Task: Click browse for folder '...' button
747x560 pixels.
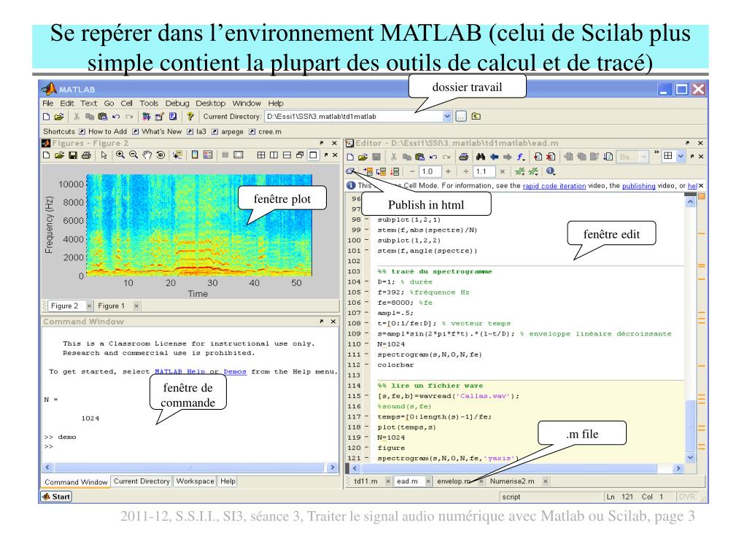Action: pos(461,116)
